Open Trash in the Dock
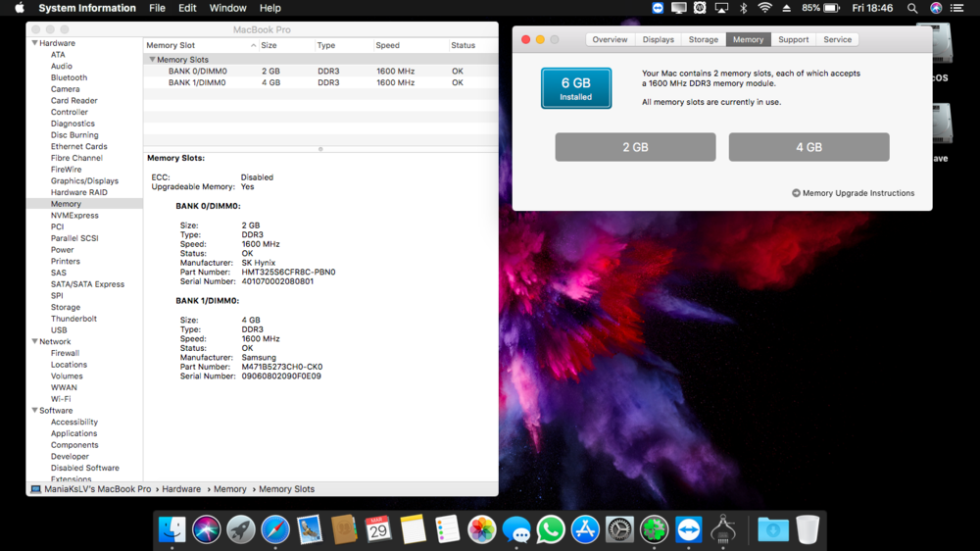Viewport: 980px width, 551px height. [x=808, y=529]
